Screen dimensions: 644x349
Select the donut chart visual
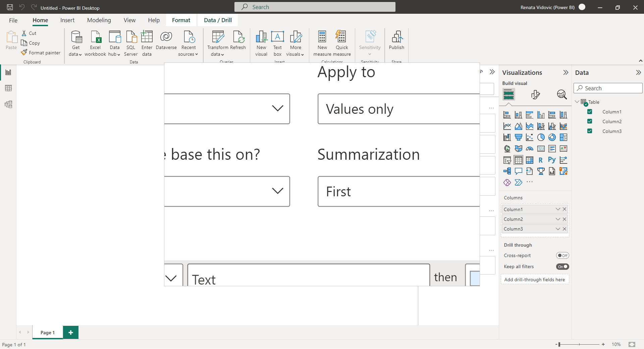click(x=552, y=137)
